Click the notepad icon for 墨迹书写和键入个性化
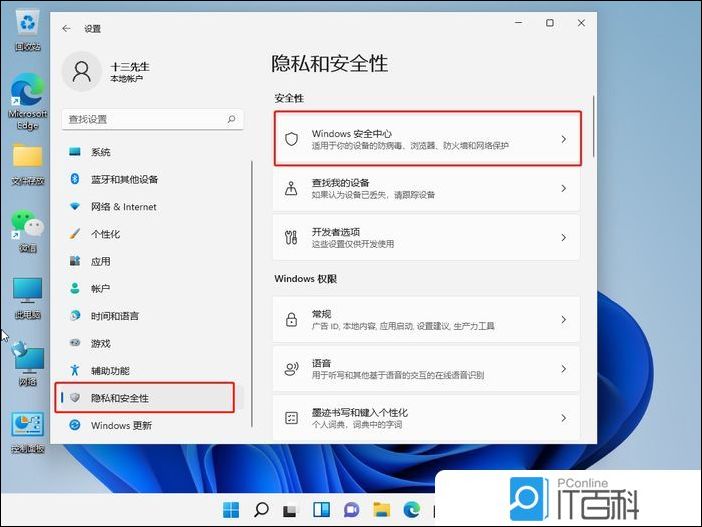Screen dimensions: 702x527 click(x=291, y=418)
